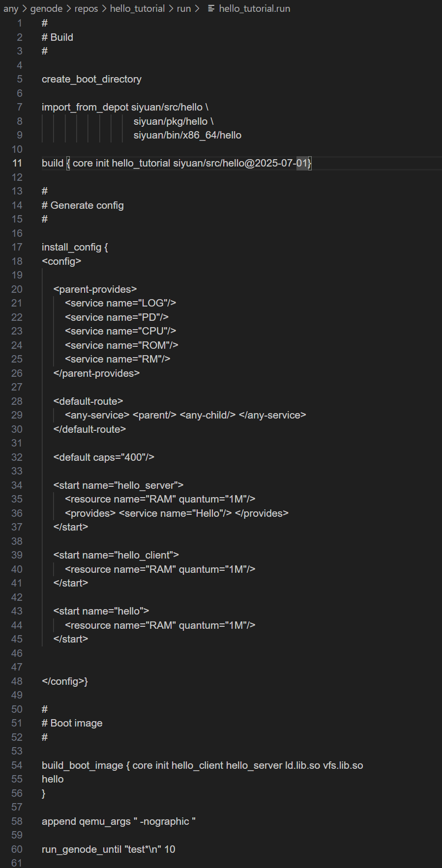This screenshot has width=442, height=868.
Task: Click the 'build_boot_image' command line
Action: click(x=203, y=765)
